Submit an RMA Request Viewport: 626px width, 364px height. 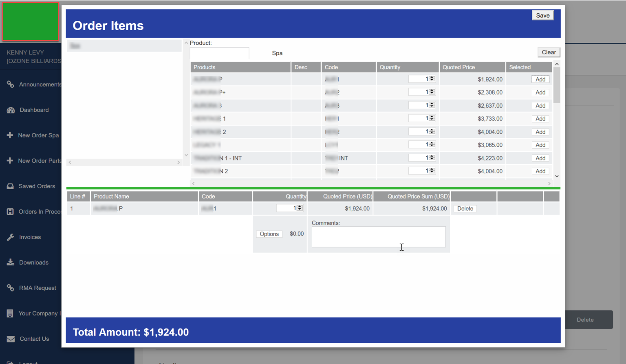[x=37, y=288]
